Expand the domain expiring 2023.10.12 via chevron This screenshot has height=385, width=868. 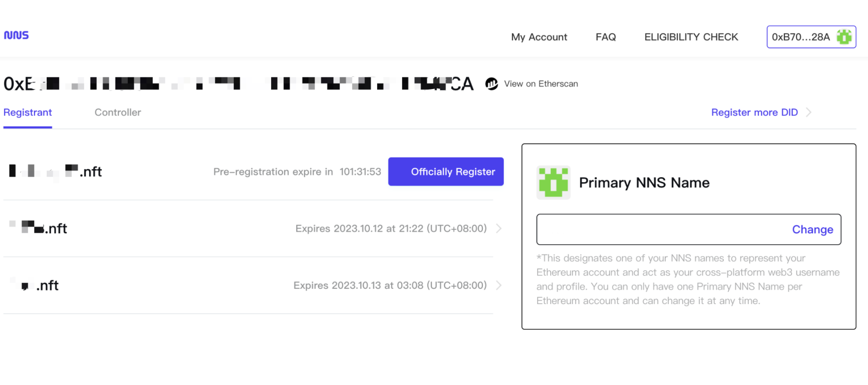[x=499, y=229]
